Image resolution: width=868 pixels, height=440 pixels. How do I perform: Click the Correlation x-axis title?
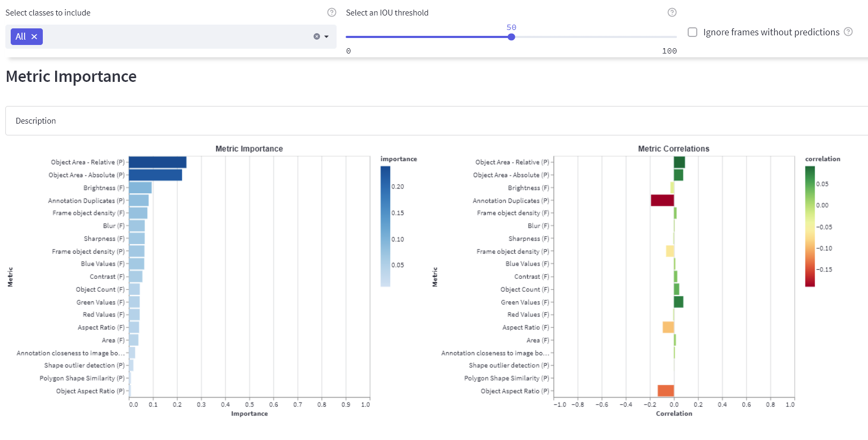point(674,414)
